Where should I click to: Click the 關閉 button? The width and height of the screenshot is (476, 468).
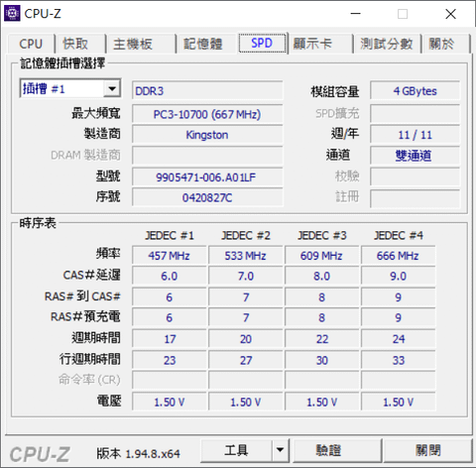(x=427, y=450)
